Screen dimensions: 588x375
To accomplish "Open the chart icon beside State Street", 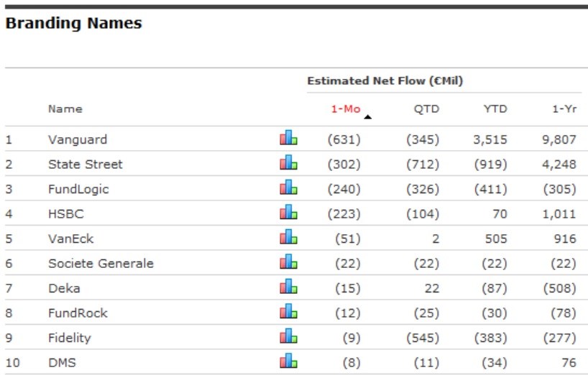I will (x=288, y=163).
